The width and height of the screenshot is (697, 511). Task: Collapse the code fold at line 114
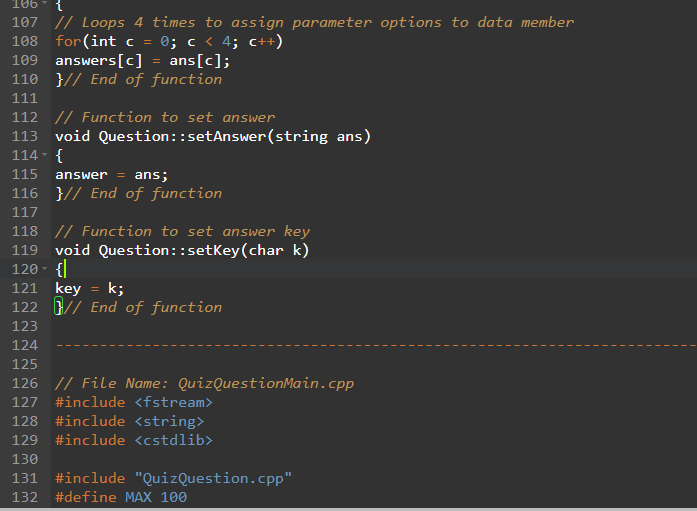coord(44,156)
